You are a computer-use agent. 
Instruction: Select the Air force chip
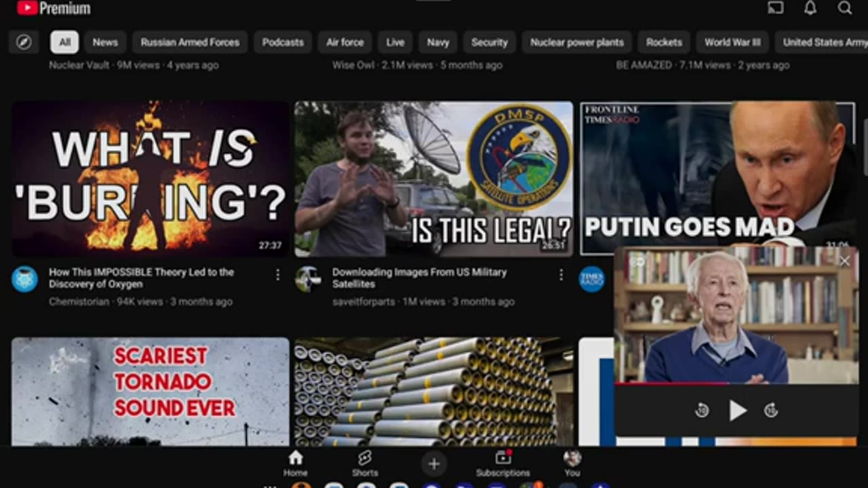[345, 42]
